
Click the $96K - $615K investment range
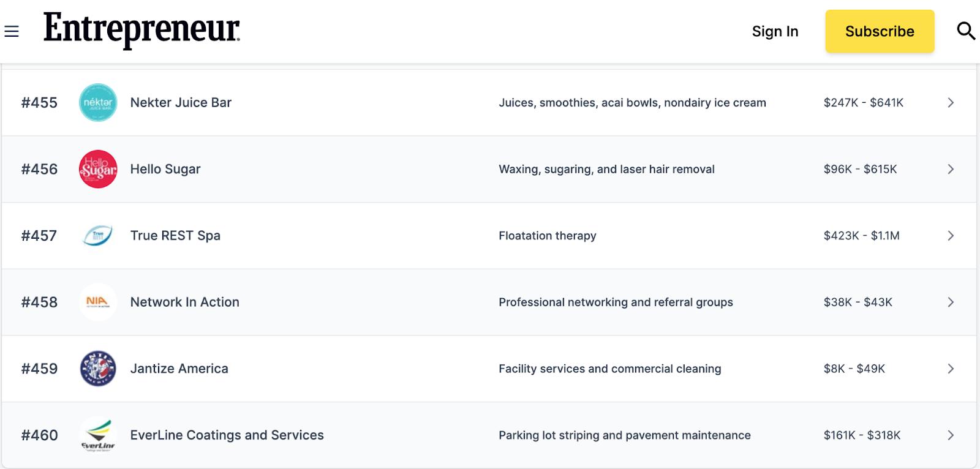(860, 169)
